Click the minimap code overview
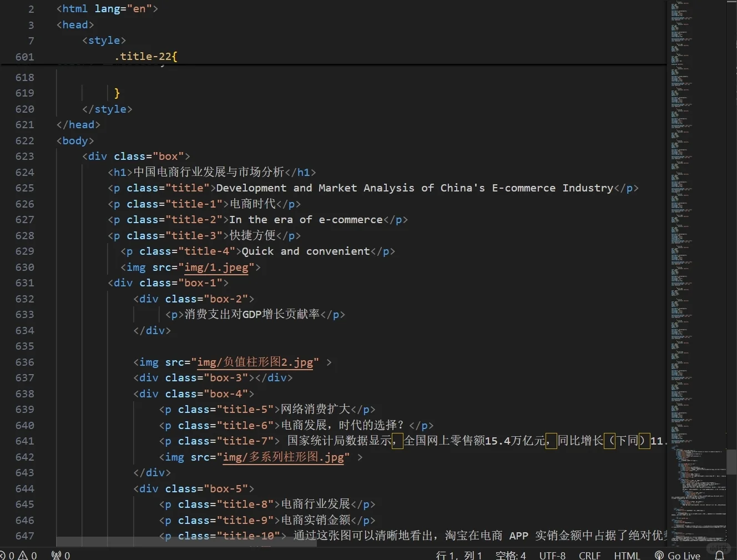Viewport: 737px width, 560px height. [x=696, y=272]
